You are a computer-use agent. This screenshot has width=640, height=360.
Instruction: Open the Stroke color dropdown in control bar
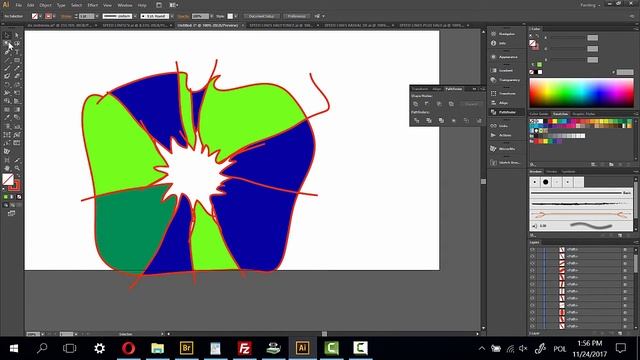pyautogui.click(x=53, y=16)
